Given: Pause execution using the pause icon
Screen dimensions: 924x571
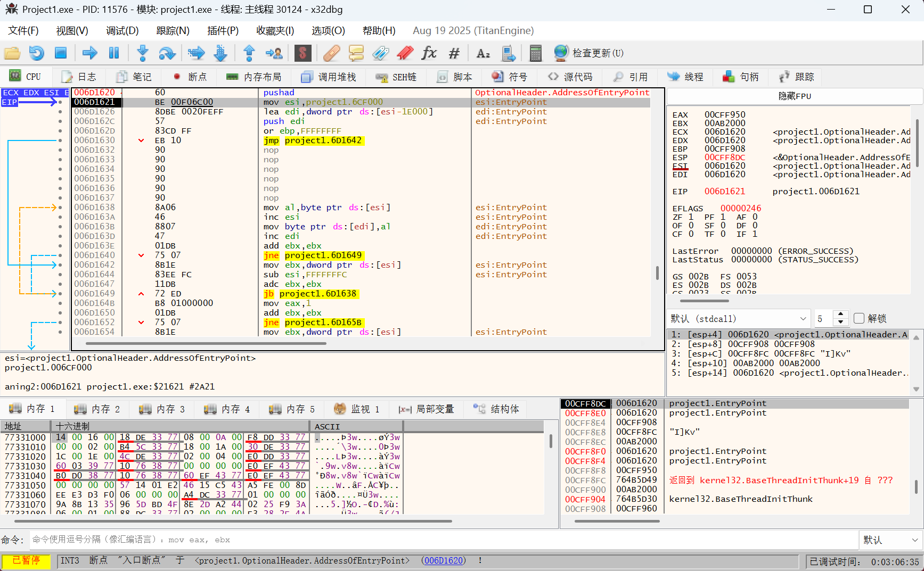Looking at the screenshot, I should (x=114, y=53).
